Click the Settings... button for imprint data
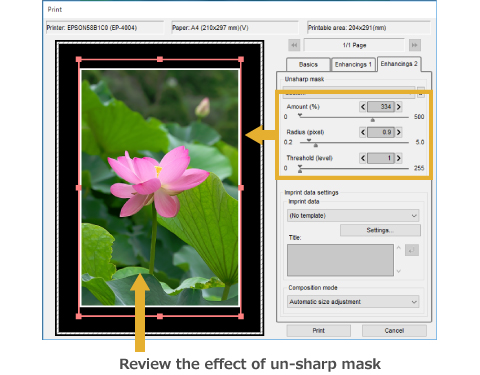The width and height of the screenshot is (480, 375). (380, 230)
